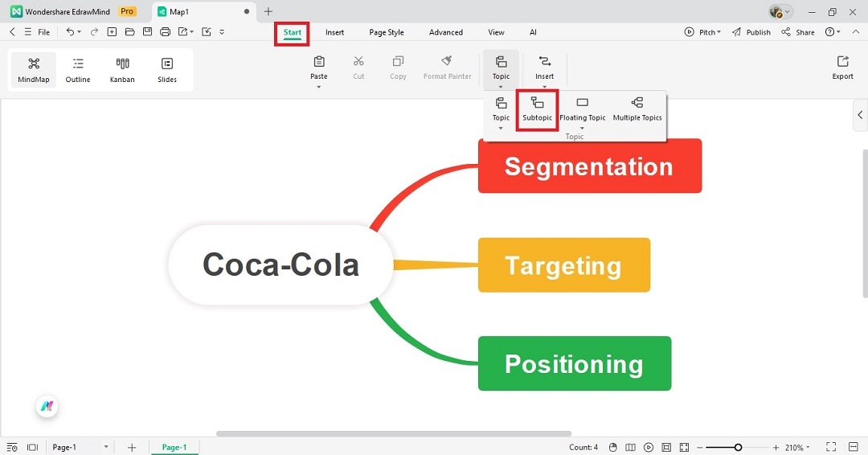Viewport: 868px width, 455px height.
Task: Click the import quick-access icon
Action: (x=207, y=32)
